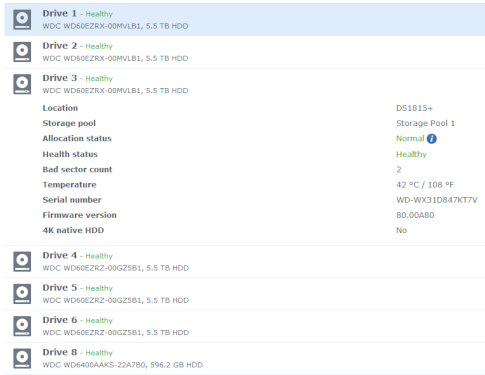This screenshot has height=375, width=485.
Task: Click the Location value DS1815+
Action: 414,108
